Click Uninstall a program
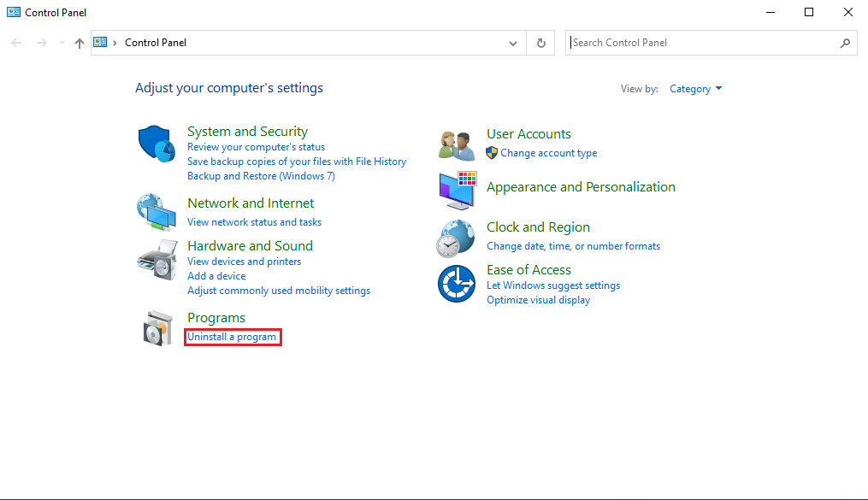 (232, 337)
